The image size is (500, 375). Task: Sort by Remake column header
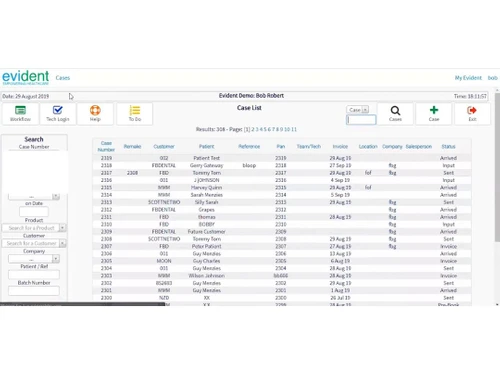(132, 146)
